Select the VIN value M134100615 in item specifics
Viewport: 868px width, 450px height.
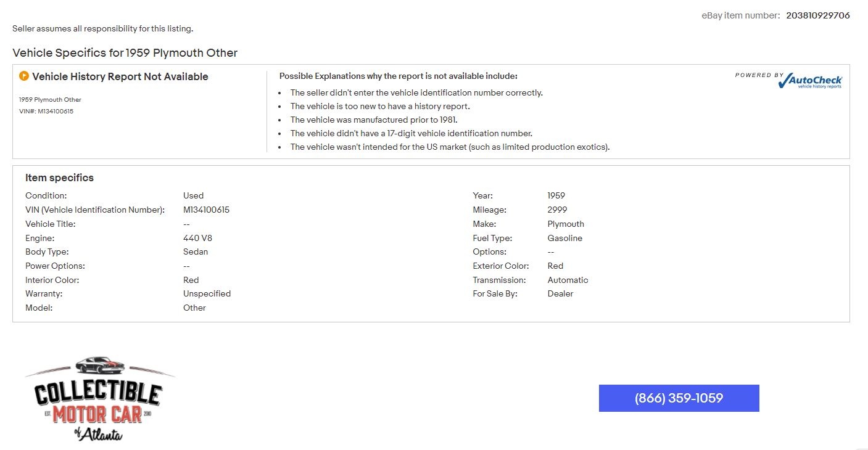(206, 210)
